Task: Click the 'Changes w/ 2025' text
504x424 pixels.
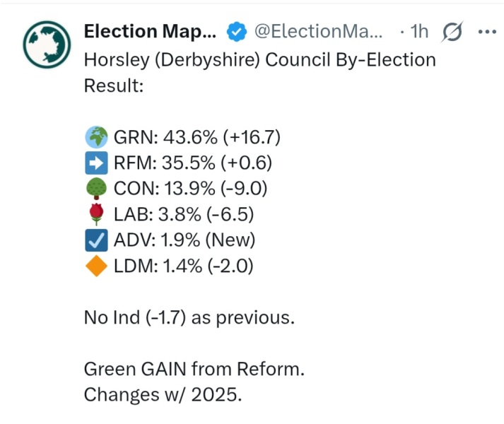Action: (x=163, y=395)
